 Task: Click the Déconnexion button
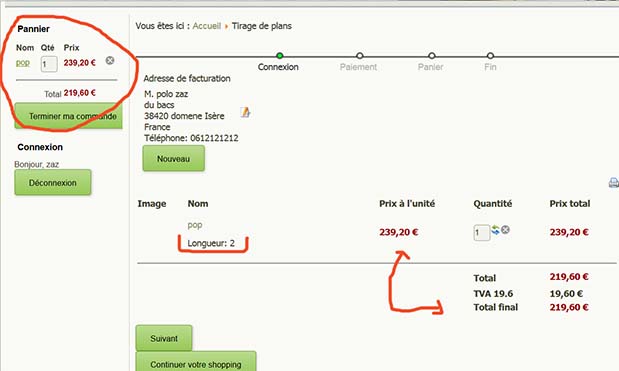pyautogui.click(x=53, y=182)
